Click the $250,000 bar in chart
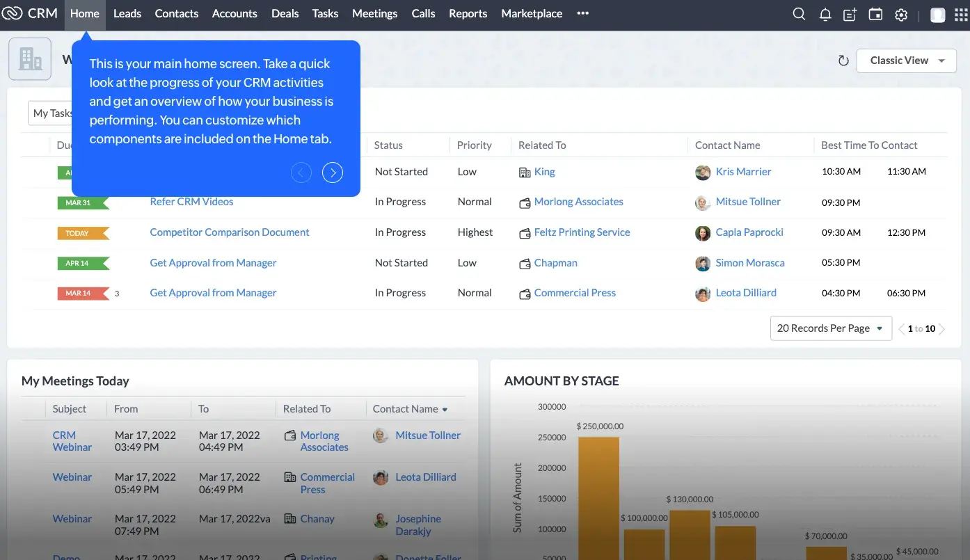This screenshot has height=560, width=970. (598, 494)
